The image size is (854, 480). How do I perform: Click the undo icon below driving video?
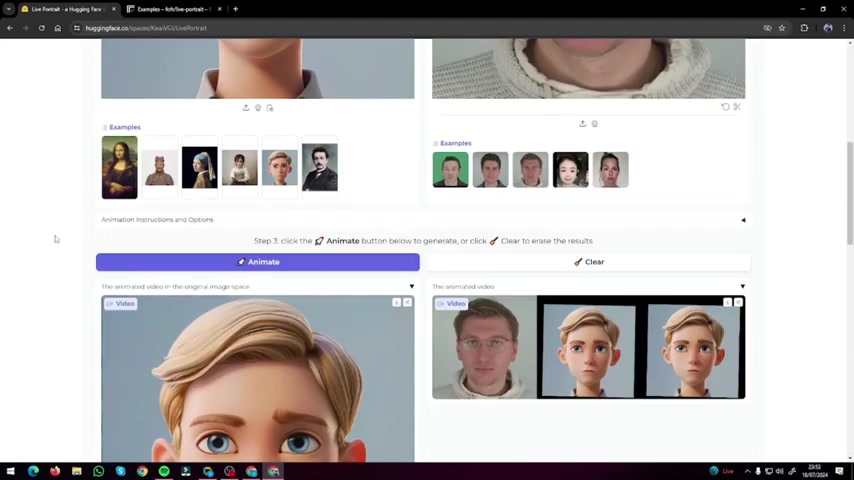pos(725,107)
